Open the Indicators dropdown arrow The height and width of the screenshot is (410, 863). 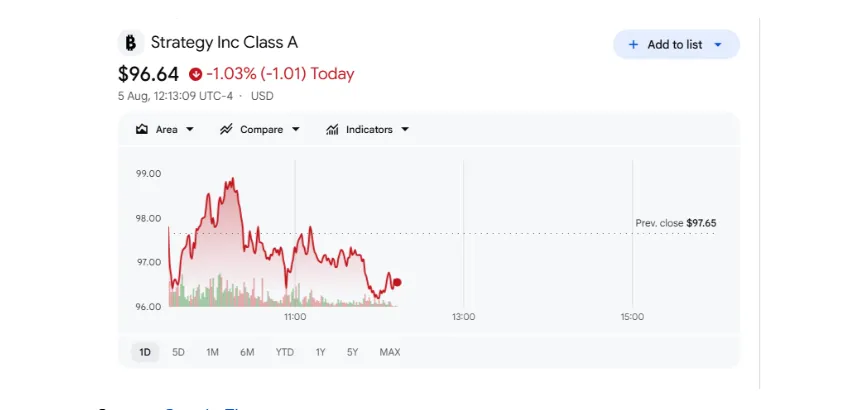pyautogui.click(x=405, y=130)
